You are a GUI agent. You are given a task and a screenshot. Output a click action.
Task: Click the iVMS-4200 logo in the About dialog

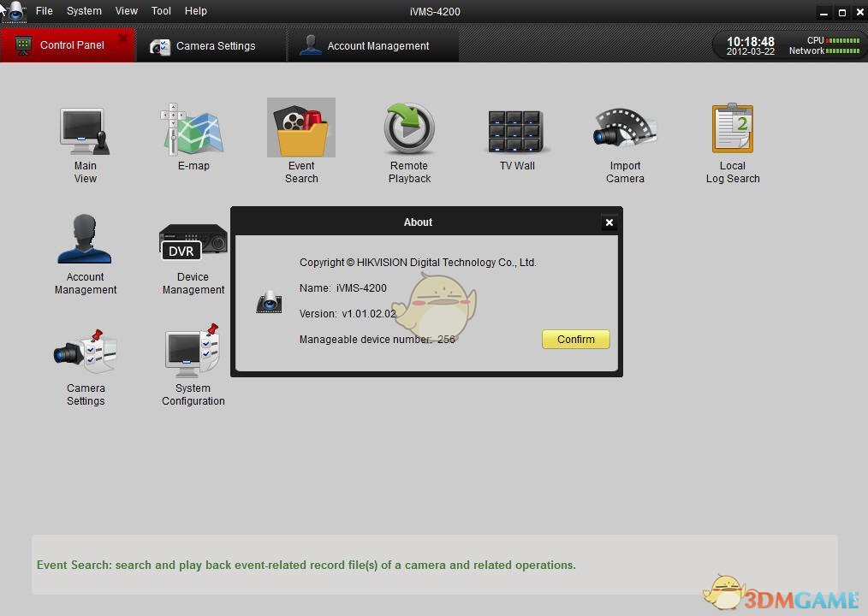[x=270, y=302]
